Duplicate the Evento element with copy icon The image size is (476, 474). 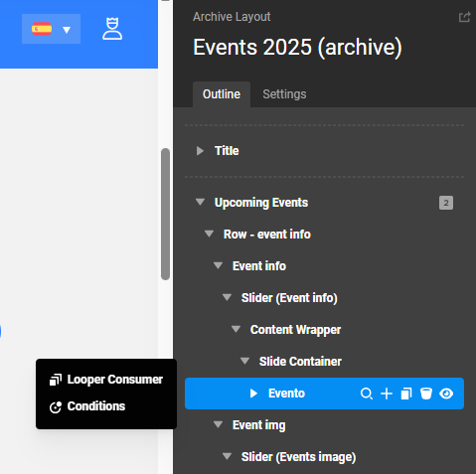[x=406, y=394]
